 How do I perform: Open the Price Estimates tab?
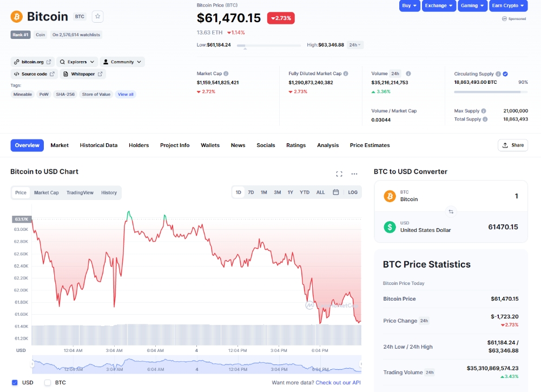(370, 145)
